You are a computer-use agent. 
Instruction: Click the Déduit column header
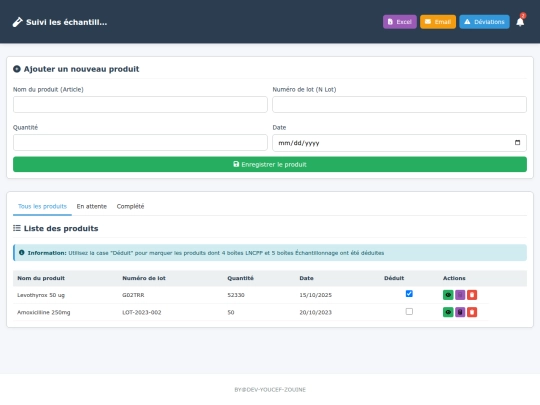[x=394, y=278]
